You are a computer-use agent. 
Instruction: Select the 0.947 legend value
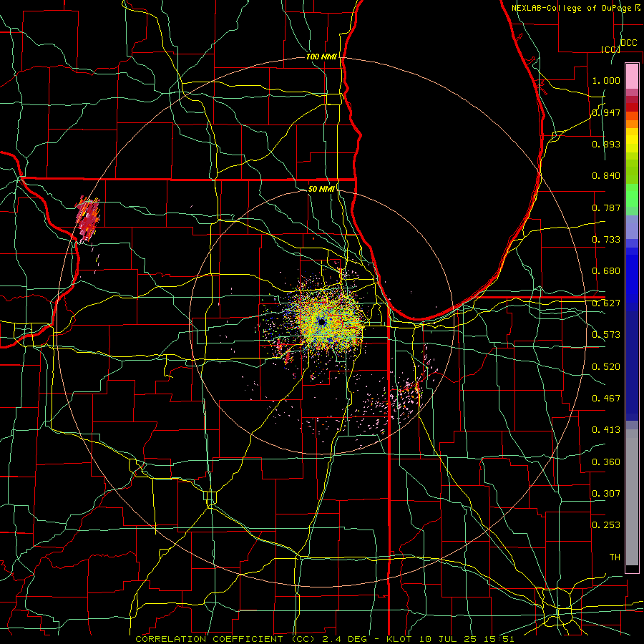click(606, 112)
